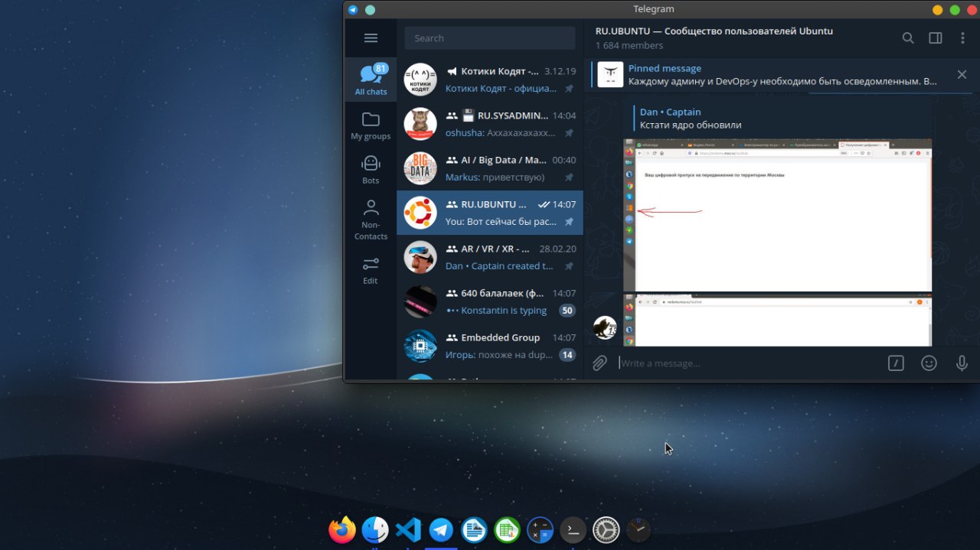The image size is (980, 550).
Task: Select the RU.UBUNTU chat row
Action: (x=490, y=213)
